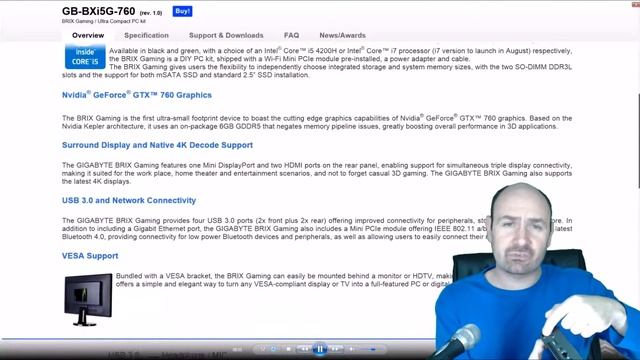640x360 pixels.
Task: Go to the FAQ tab
Action: 291,36
